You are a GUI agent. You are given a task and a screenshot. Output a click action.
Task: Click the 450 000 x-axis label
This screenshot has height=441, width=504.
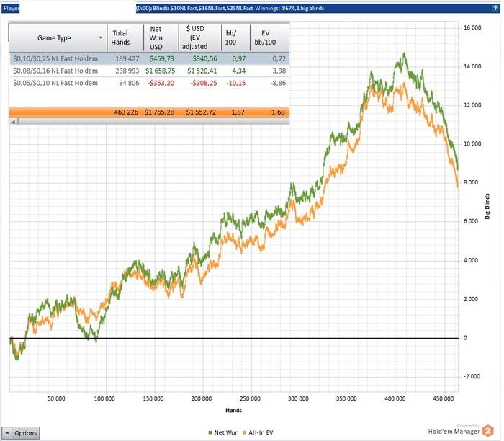point(444,399)
